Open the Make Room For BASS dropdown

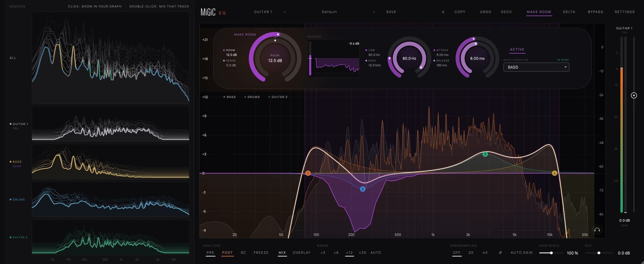click(x=536, y=67)
